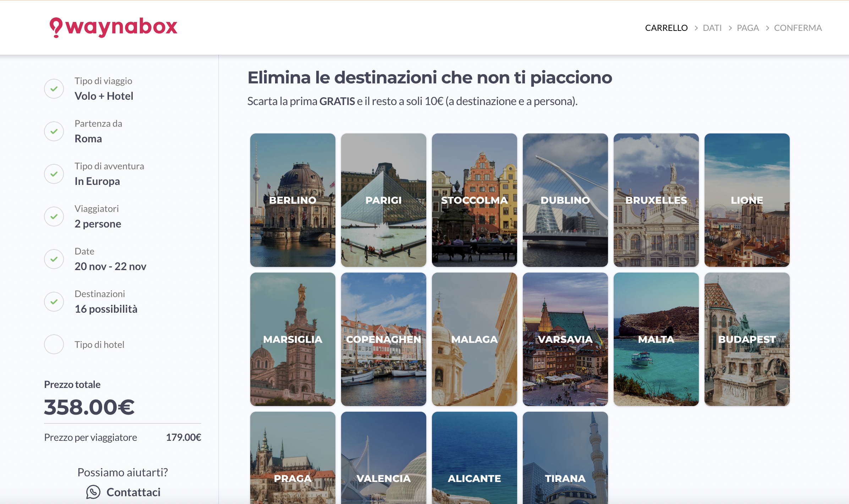Click the Scarta la prima GRATIS subtitle
The width and height of the screenshot is (849, 504).
tap(412, 101)
